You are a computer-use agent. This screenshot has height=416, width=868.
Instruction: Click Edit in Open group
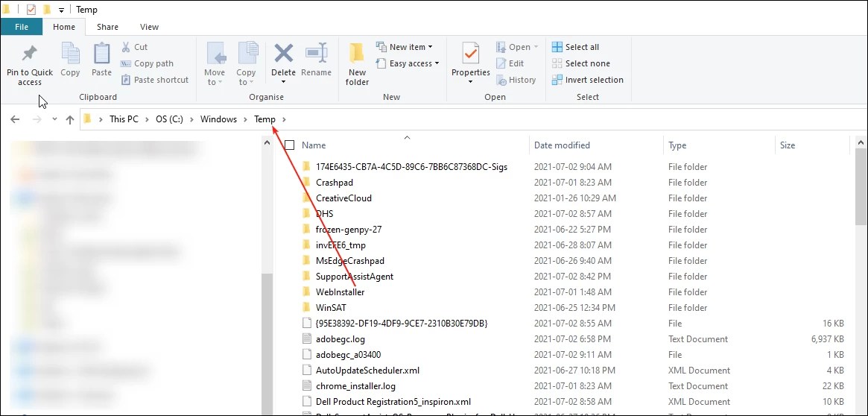(x=510, y=63)
